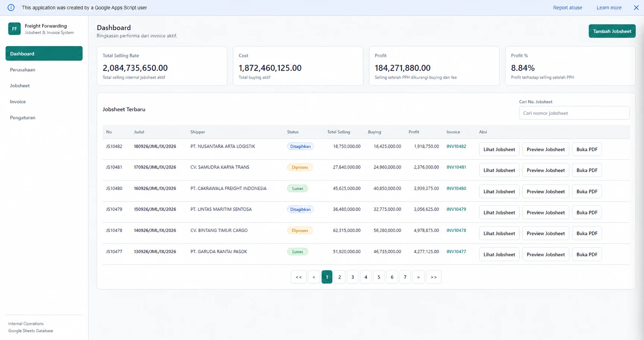Select pagination page 1
The width and height of the screenshot is (644, 340).
click(x=327, y=277)
